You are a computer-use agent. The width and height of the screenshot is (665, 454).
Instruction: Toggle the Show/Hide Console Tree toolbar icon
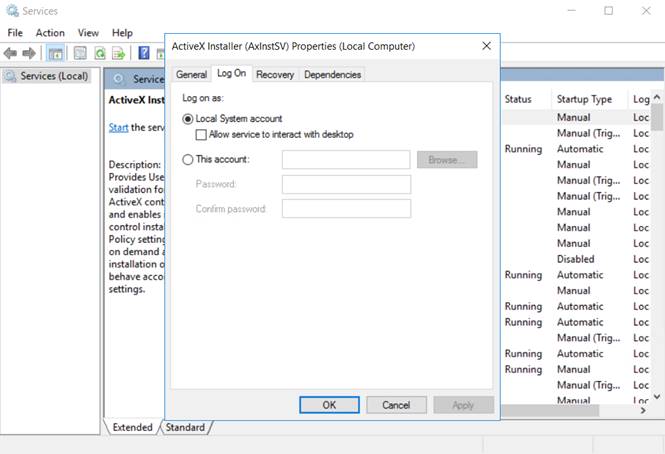pos(56,53)
